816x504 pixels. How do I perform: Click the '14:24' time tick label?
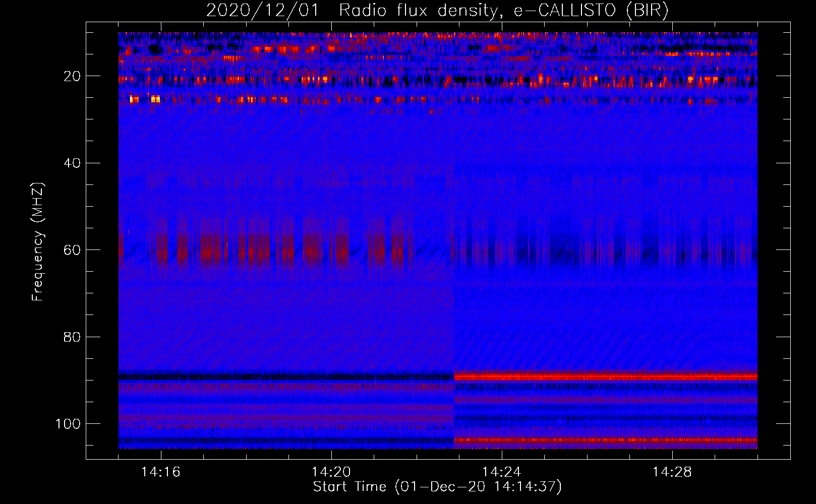tap(502, 472)
